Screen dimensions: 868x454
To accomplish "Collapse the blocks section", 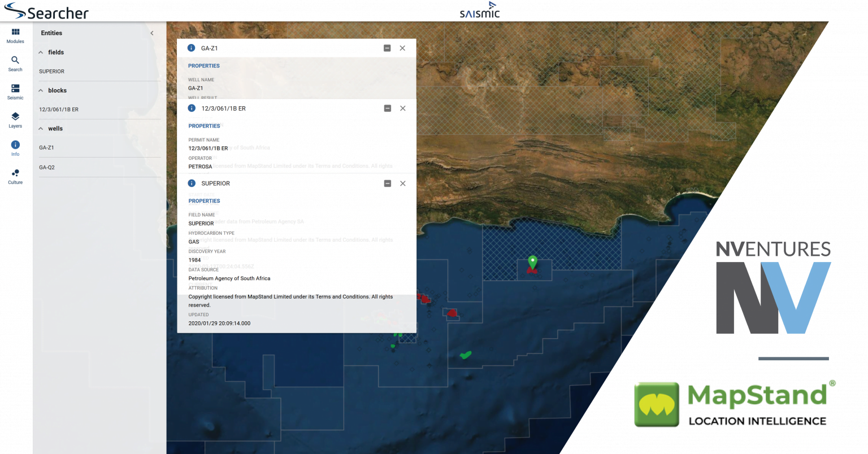I will click(40, 90).
